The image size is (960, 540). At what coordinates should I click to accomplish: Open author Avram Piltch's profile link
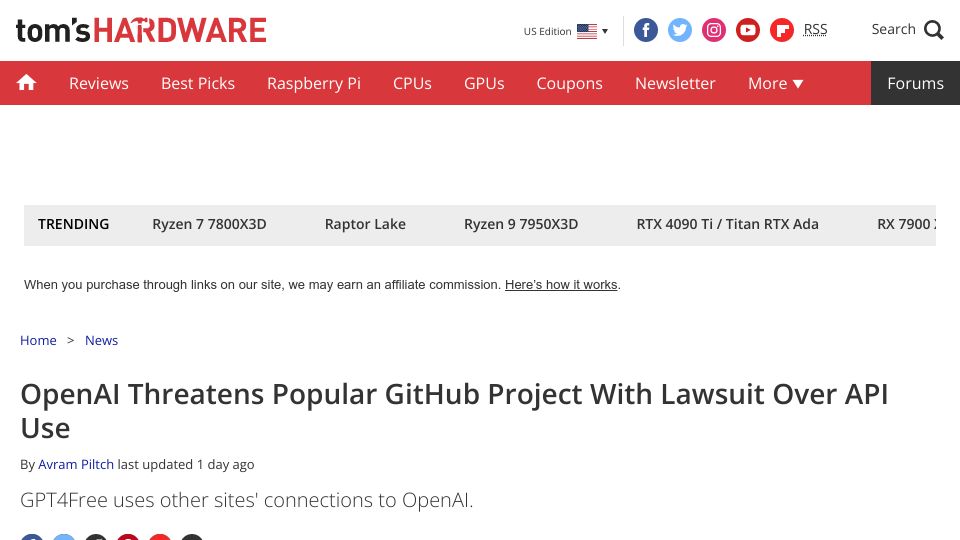[76, 465]
